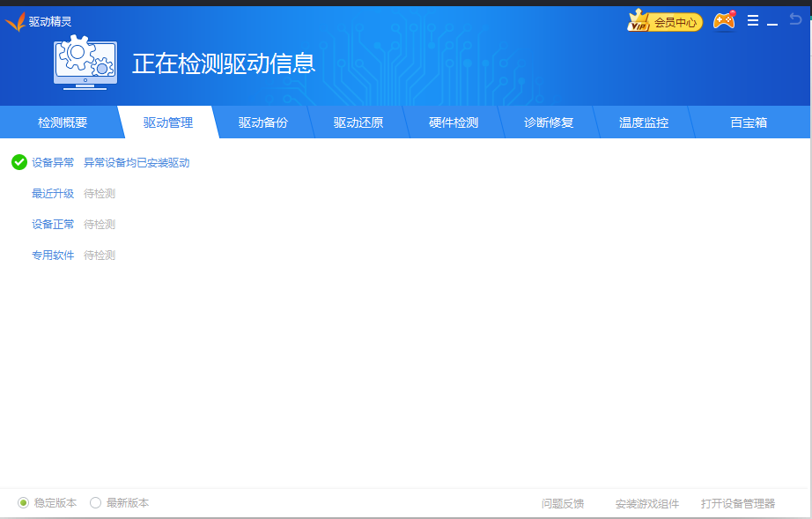Screen dimensions: 812x519
Task: Open the 百宝箱 tab
Action: (x=749, y=122)
